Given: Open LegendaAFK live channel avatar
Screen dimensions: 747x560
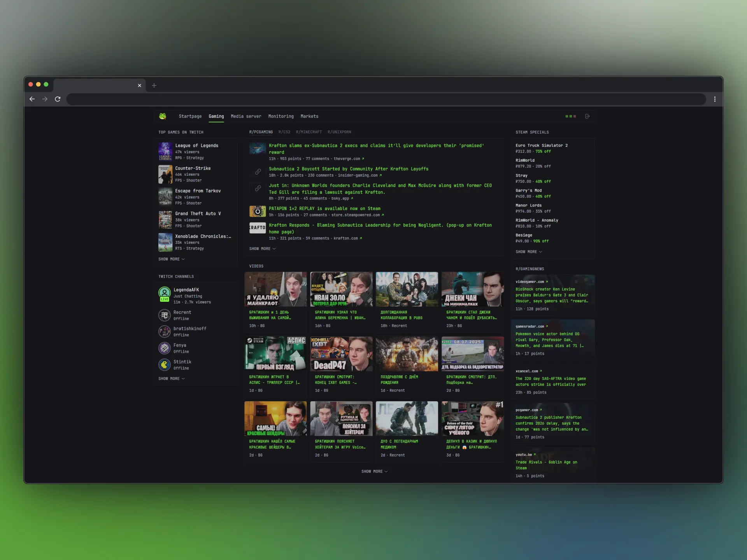Looking at the screenshot, I should (165, 294).
